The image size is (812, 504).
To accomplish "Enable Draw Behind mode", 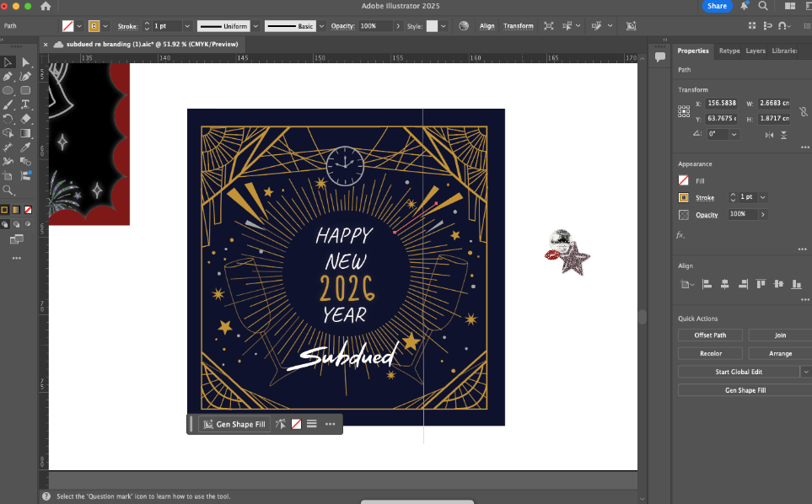I will tap(17, 224).
